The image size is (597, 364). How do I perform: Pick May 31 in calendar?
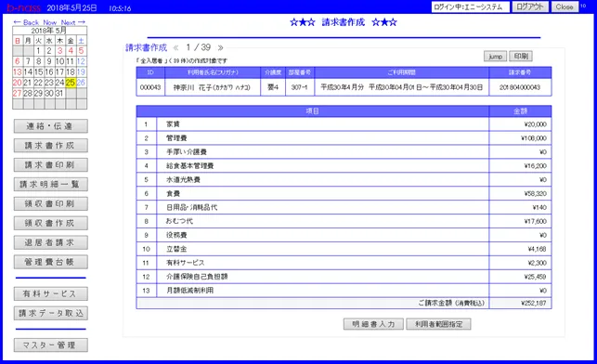[59, 93]
